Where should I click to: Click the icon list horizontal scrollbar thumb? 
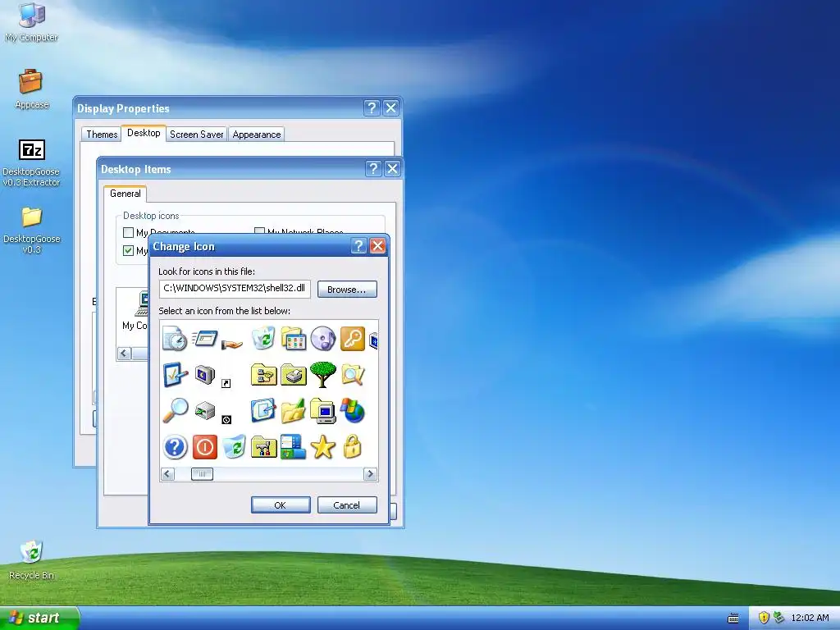202,474
